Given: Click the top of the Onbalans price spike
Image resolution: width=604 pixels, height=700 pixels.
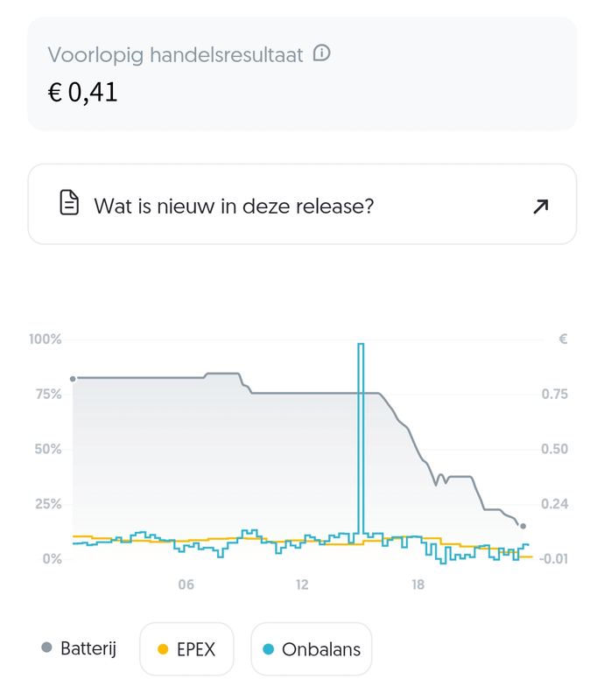Looking at the screenshot, I should point(361,345).
